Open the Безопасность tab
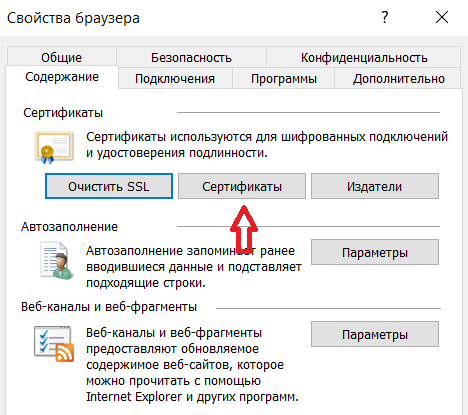Viewport: 468px width, 415px height. click(191, 57)
